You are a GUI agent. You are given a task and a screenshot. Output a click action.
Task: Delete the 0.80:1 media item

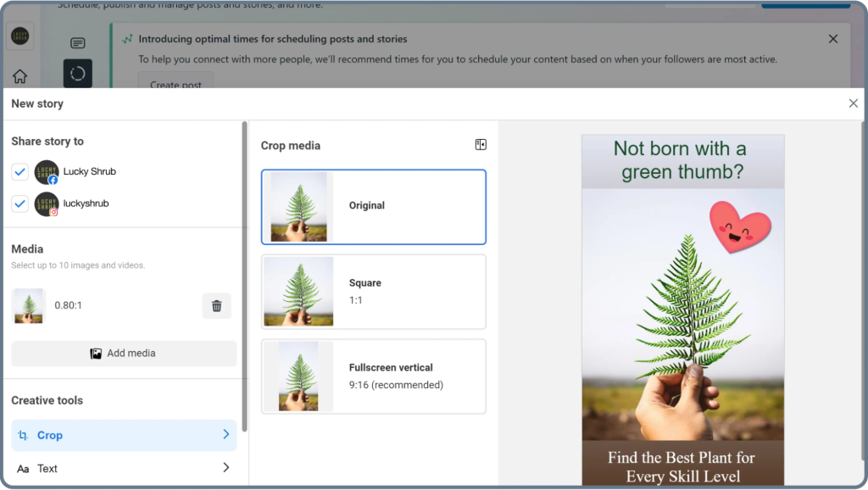point(216,306)
